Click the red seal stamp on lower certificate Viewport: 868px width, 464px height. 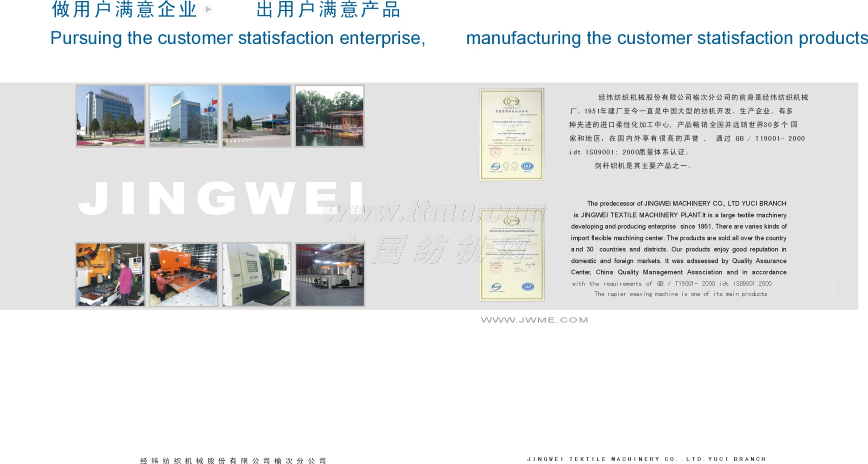[496, 267]
